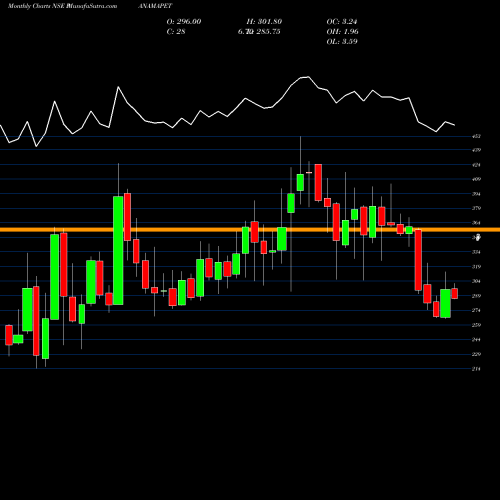Click the 'OC: 3.24' value
Screen dimensions: 500x500
click(342, 21)
